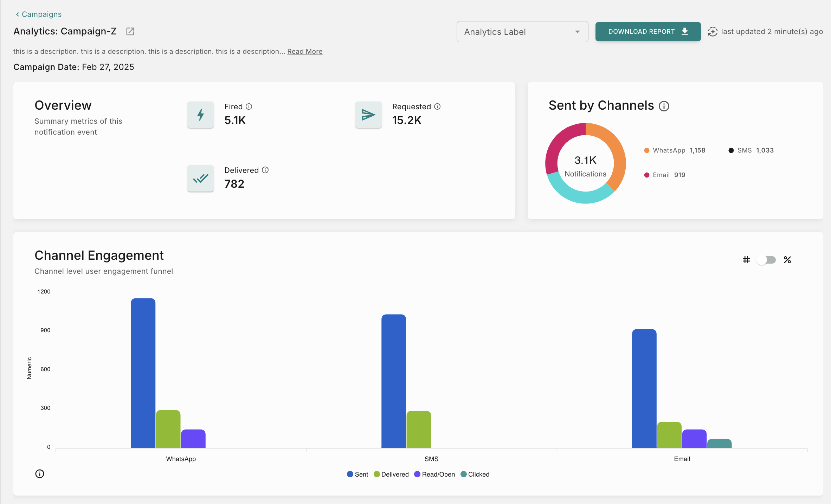Click the Download Report button
This screenshot has width=831, height=504.
click(648, 32)
